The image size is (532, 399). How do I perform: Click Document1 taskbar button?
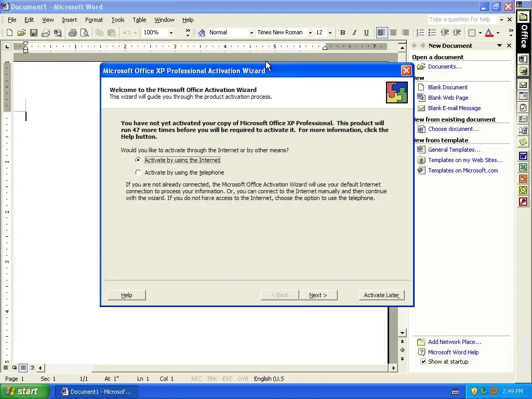96,392
